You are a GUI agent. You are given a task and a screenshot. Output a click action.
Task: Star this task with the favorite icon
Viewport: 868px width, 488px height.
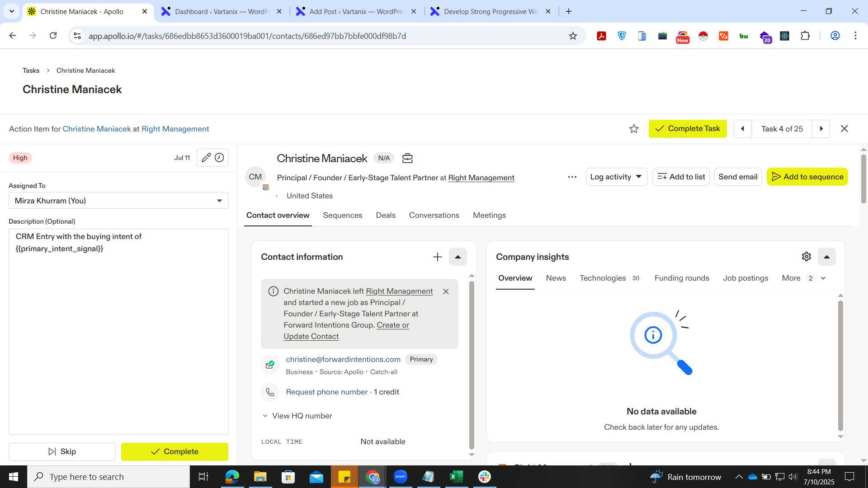pyautogui.click(x=634, y=129)
